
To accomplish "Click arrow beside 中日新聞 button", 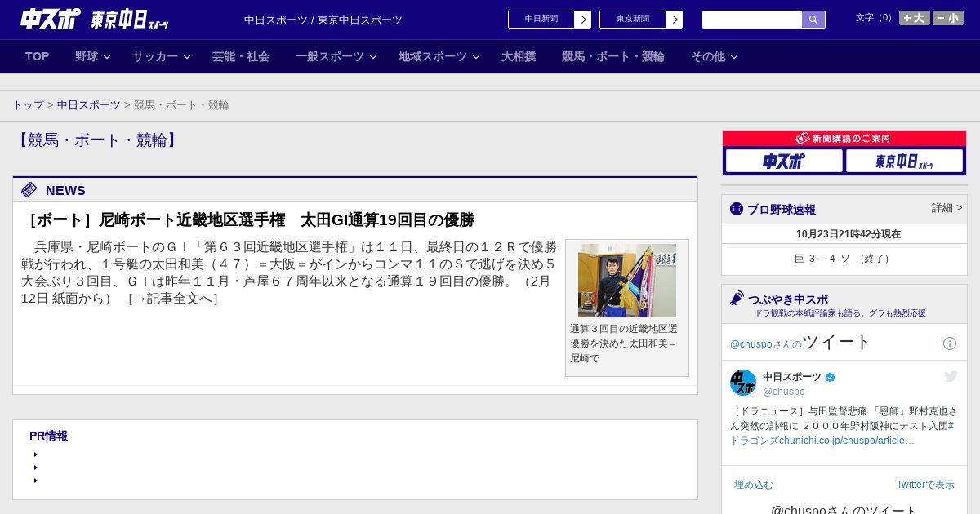I will [583, 20].
